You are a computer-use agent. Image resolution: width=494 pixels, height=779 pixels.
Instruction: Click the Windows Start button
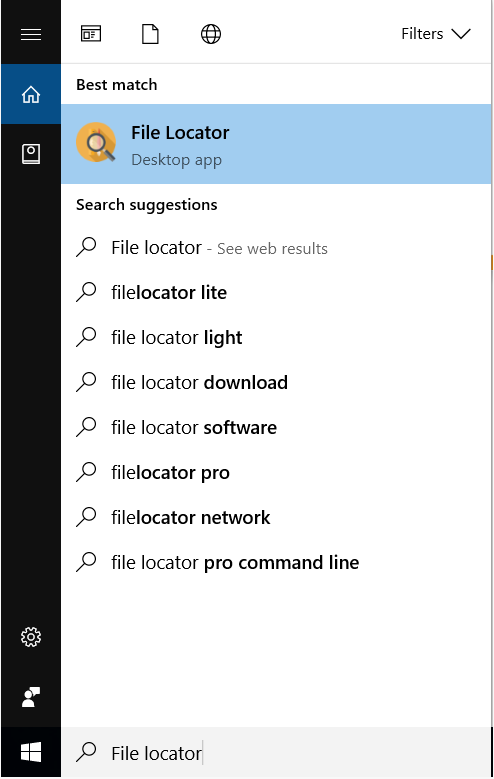(x=31, y=752)
